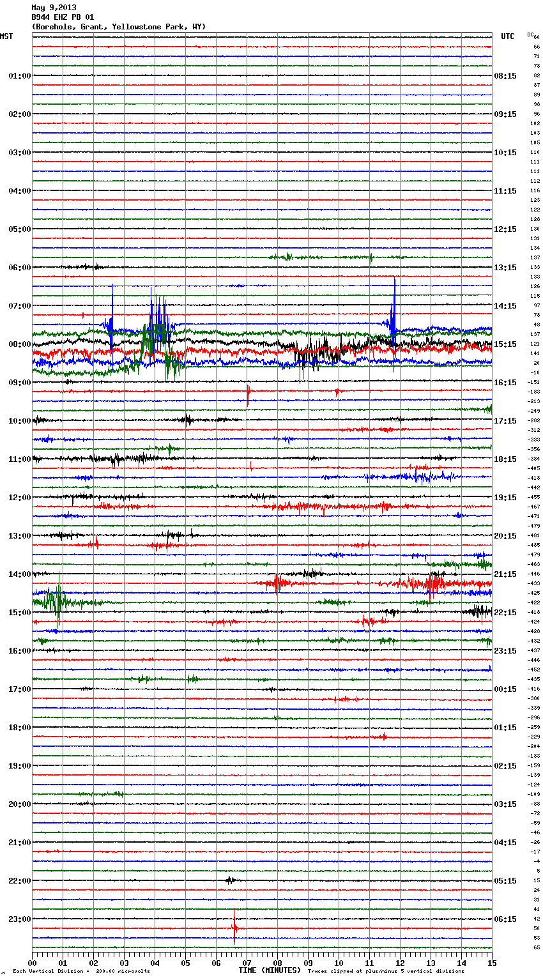
Task: Click the UTC time label '21:15'
Action: point(505,574)
